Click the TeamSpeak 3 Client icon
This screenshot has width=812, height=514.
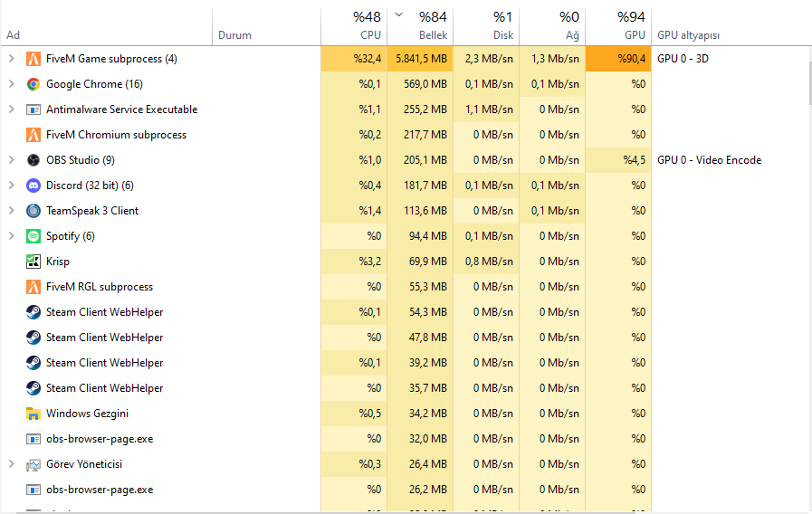tap(33, 211)
